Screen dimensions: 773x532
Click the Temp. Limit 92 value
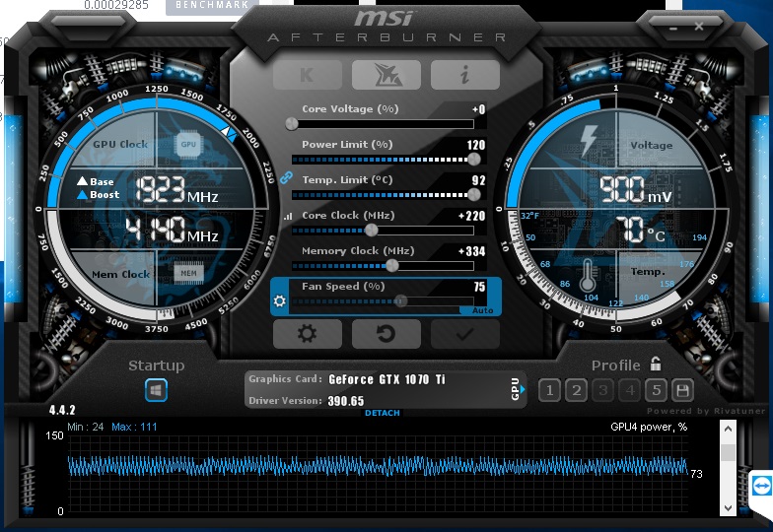pos(479,180)
